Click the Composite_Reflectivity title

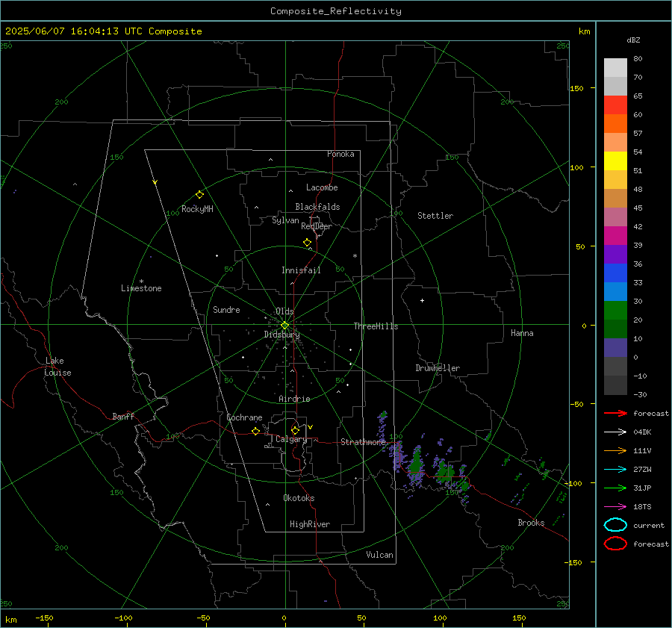(336, 11)
